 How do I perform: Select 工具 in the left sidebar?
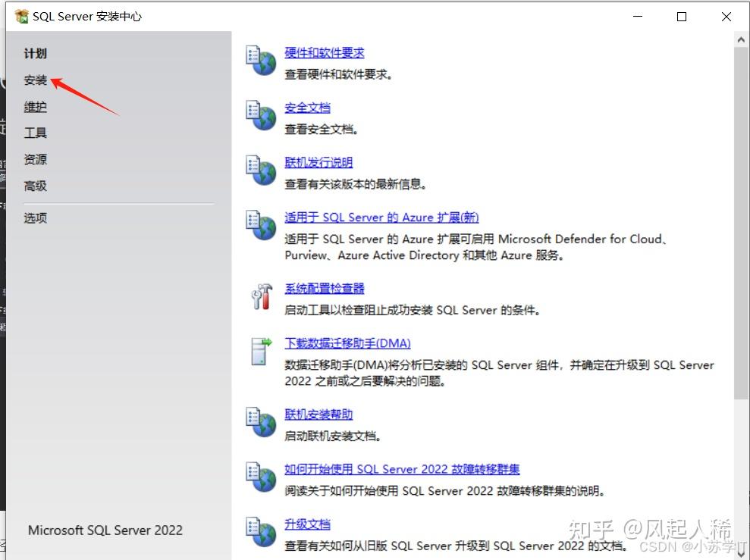click(36, 133)
